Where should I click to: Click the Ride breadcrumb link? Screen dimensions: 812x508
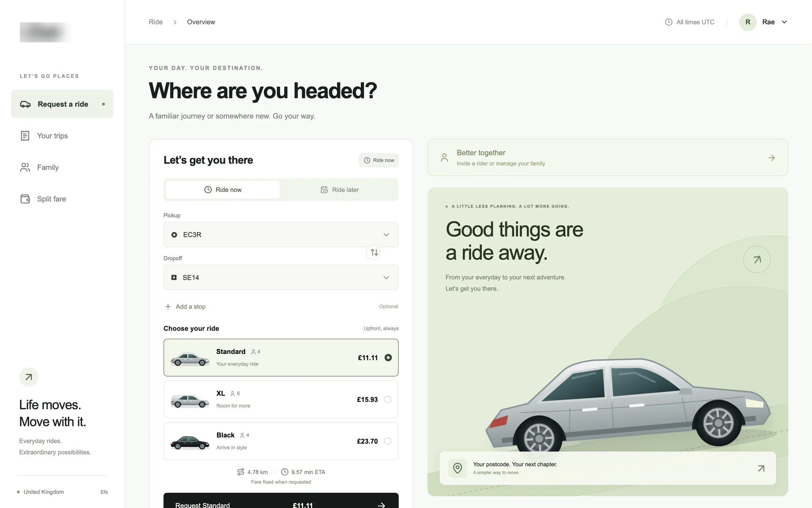[156, 22]
